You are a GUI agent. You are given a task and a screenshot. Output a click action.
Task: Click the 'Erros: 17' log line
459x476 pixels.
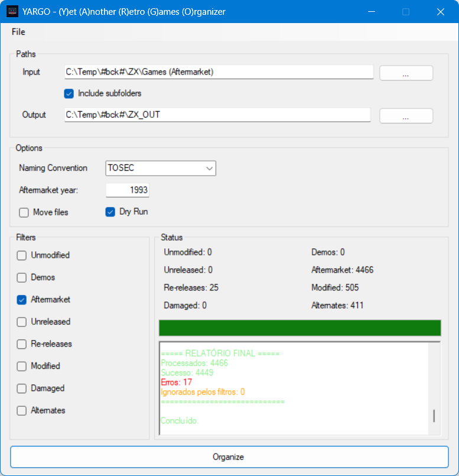[176, 382]
